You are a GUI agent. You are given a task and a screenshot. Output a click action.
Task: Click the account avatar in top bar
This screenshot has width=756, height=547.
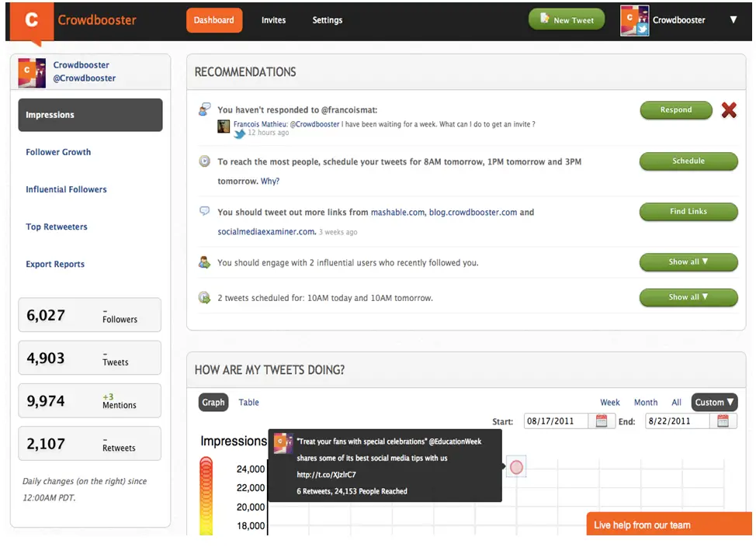tap(634, 21)
